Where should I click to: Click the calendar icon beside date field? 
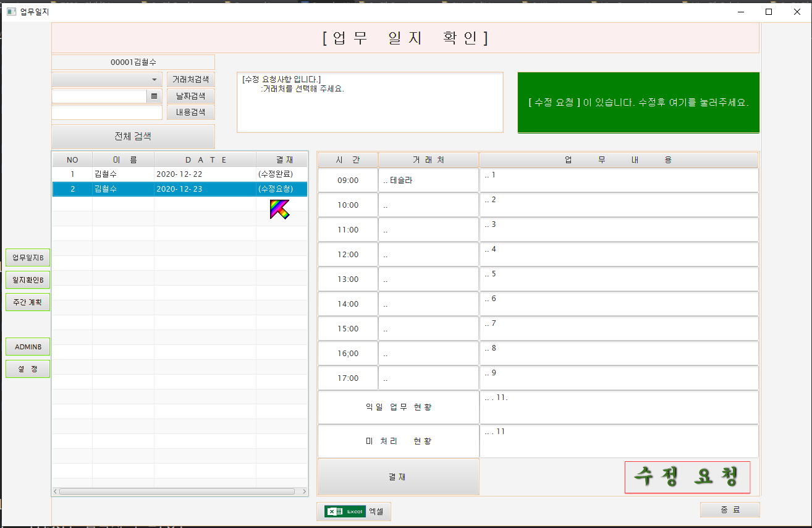(x=154, y=96)
